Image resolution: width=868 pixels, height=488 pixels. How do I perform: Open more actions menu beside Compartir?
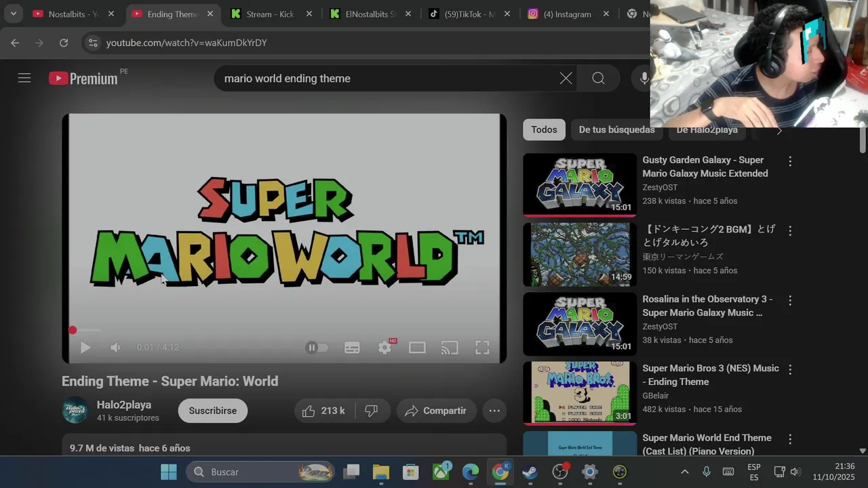pos(494,411)
